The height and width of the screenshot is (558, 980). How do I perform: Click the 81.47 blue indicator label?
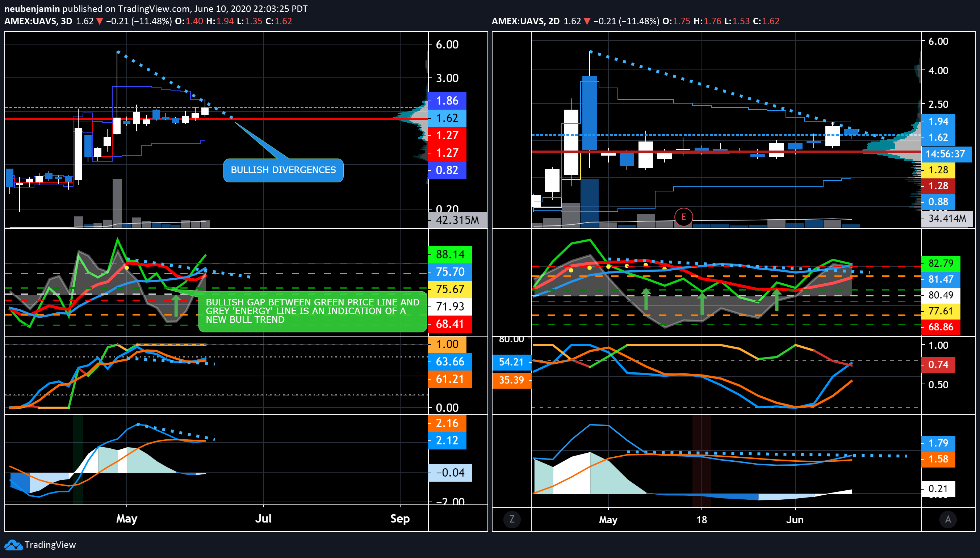[x=941, y=279]
